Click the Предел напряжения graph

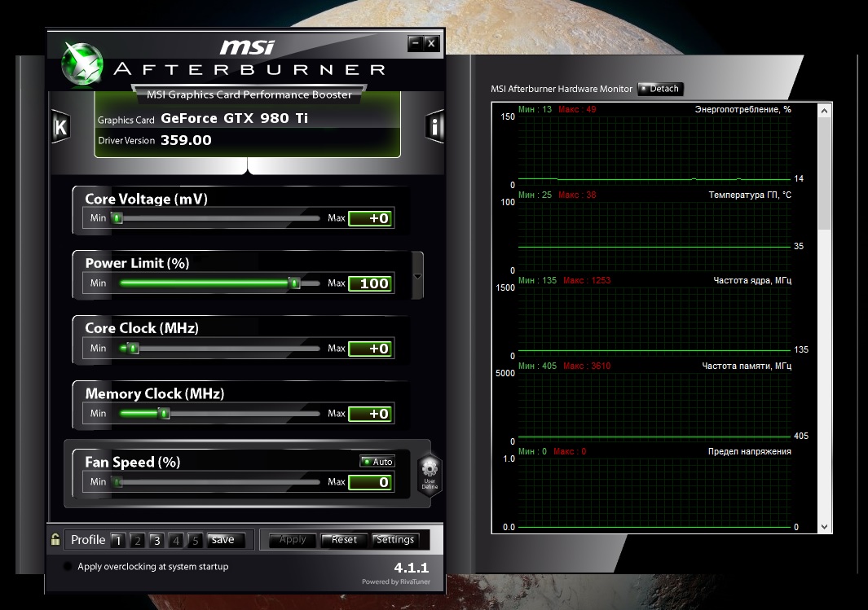pyautogui.click(x=654, y=493)
